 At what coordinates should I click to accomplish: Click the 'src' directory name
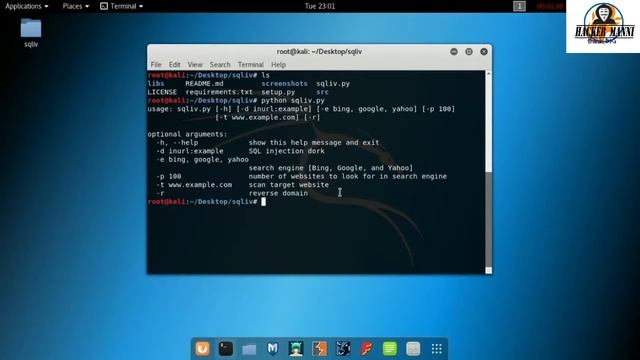click(322, 92)
